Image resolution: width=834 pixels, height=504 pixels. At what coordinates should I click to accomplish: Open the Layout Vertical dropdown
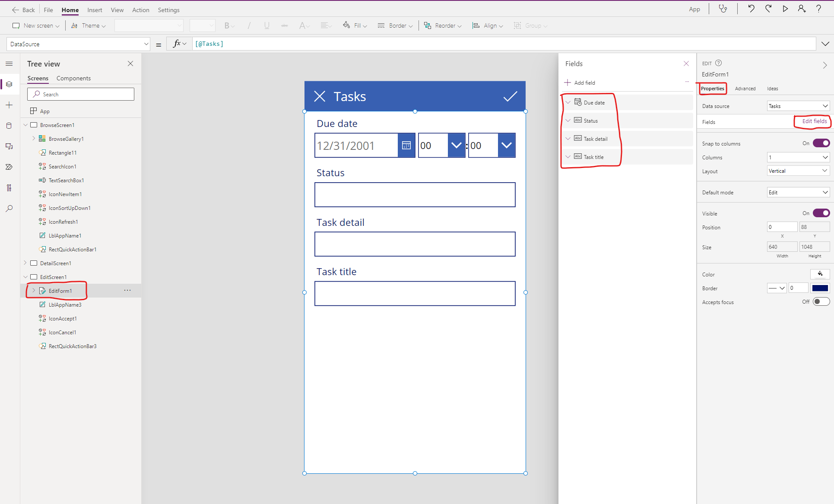click(798, 171)
